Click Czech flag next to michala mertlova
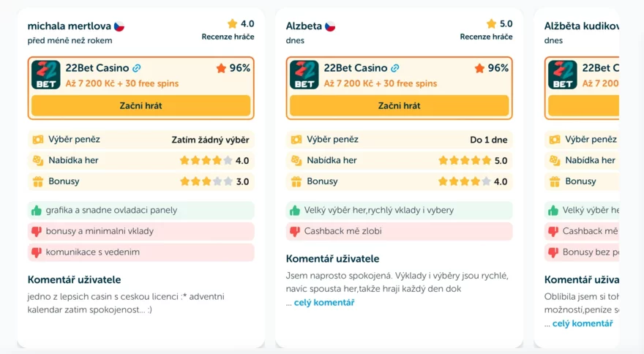 119,26
